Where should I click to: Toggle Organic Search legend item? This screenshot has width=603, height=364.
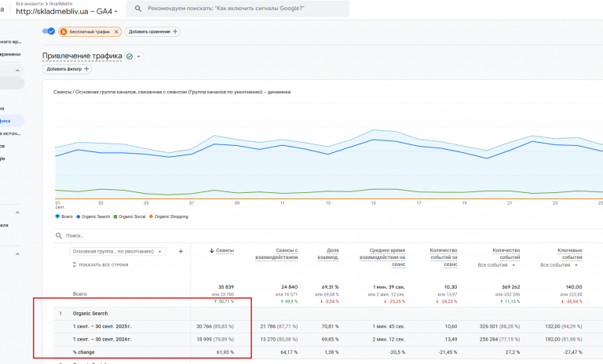93,217
